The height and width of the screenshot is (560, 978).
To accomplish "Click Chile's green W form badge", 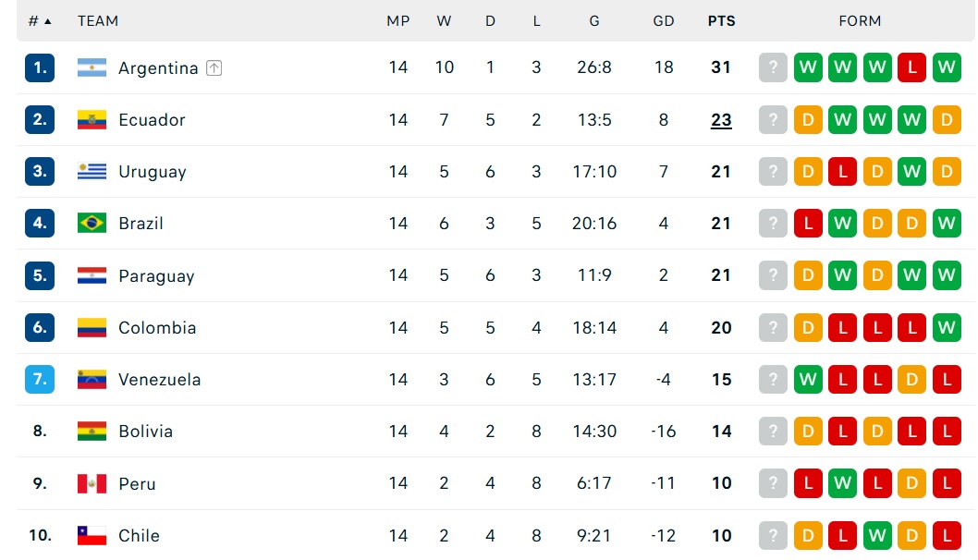I will pyautogui.click(x=877, y=536).
